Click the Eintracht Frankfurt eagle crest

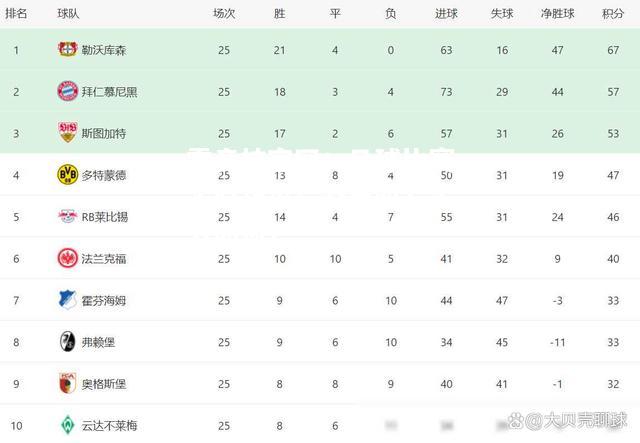[67, 258]
